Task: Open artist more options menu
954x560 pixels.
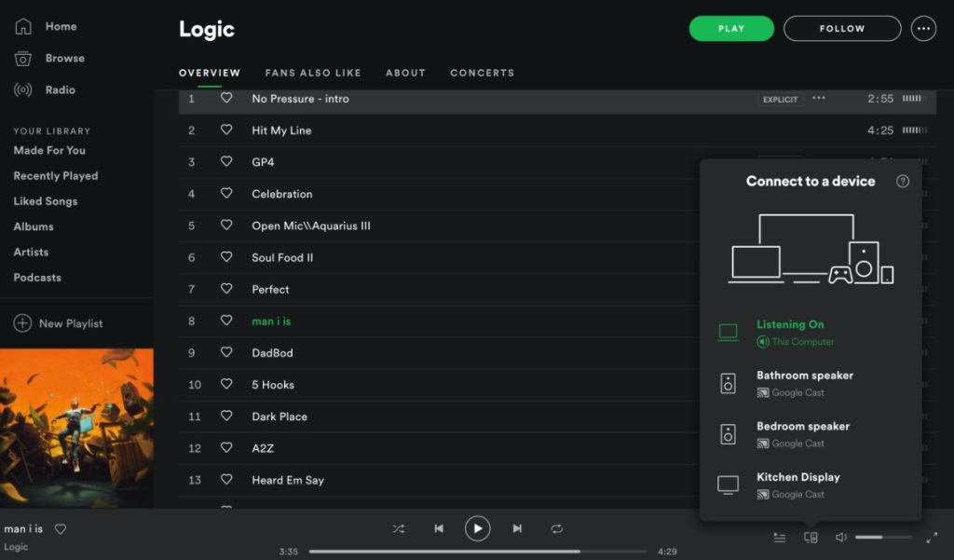Action: coord(923,28)
